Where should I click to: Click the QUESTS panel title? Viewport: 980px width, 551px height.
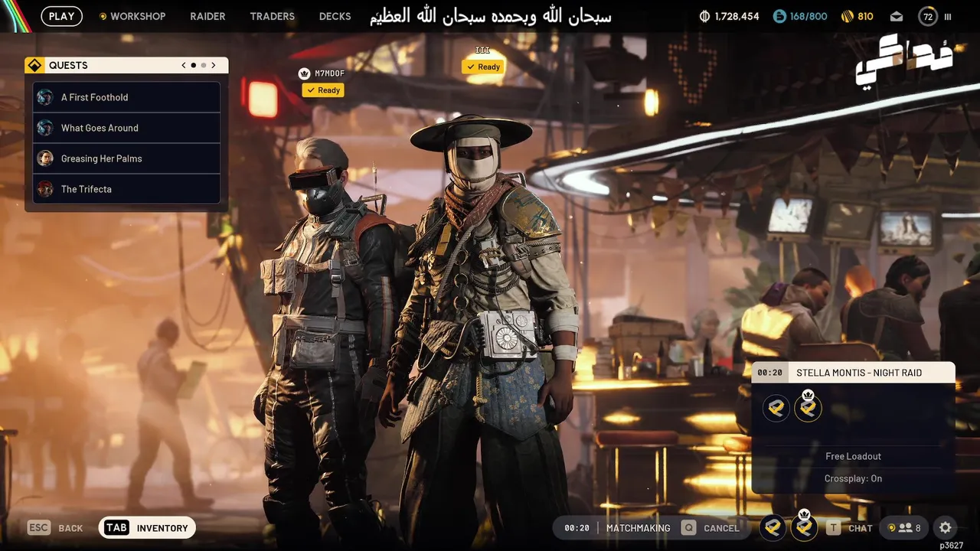tap(68, 65)
